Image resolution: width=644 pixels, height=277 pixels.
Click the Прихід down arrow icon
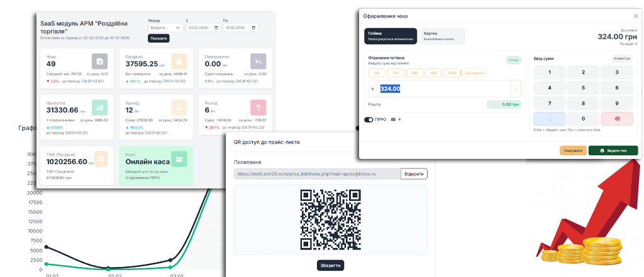(179, 107)
